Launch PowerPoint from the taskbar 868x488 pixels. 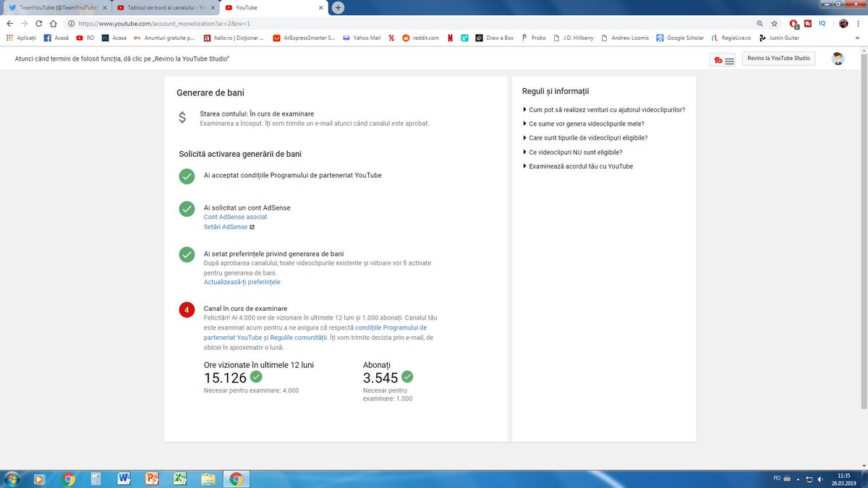coord(151,479)
